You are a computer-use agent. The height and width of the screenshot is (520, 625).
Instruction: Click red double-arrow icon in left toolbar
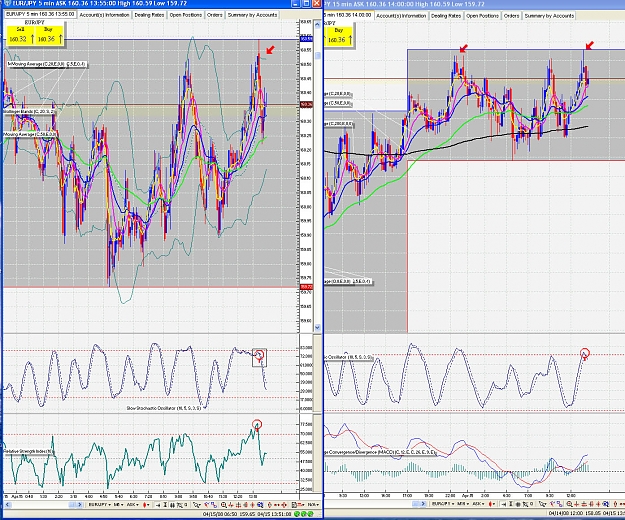(276, 505)
